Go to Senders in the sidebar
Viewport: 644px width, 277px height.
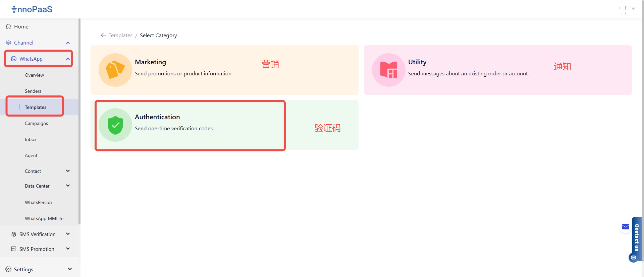33,91
